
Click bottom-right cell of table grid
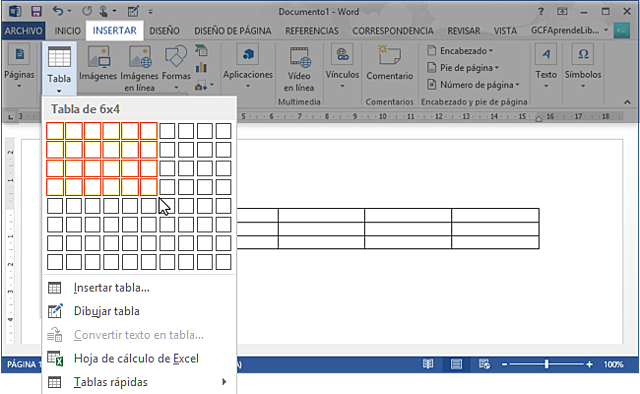click(x=223, y=262)
